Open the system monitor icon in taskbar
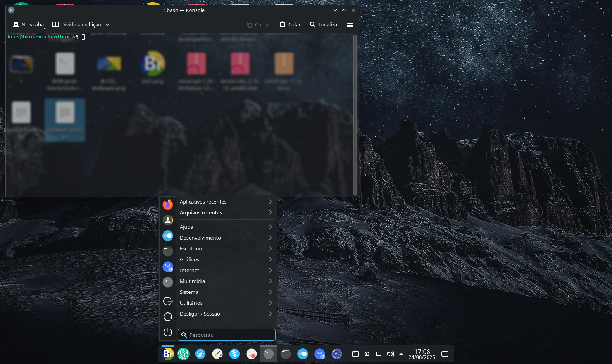 tap(337, 354)
